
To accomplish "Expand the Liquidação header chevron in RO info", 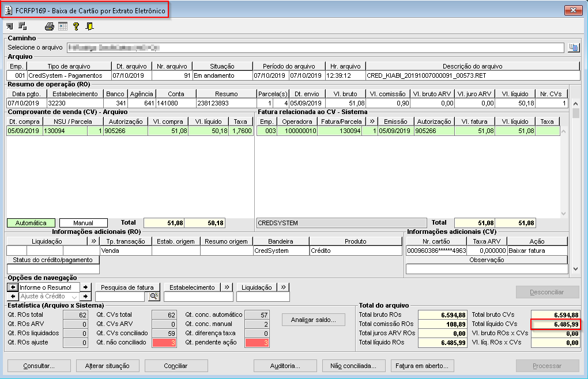I will click(94, 241).
